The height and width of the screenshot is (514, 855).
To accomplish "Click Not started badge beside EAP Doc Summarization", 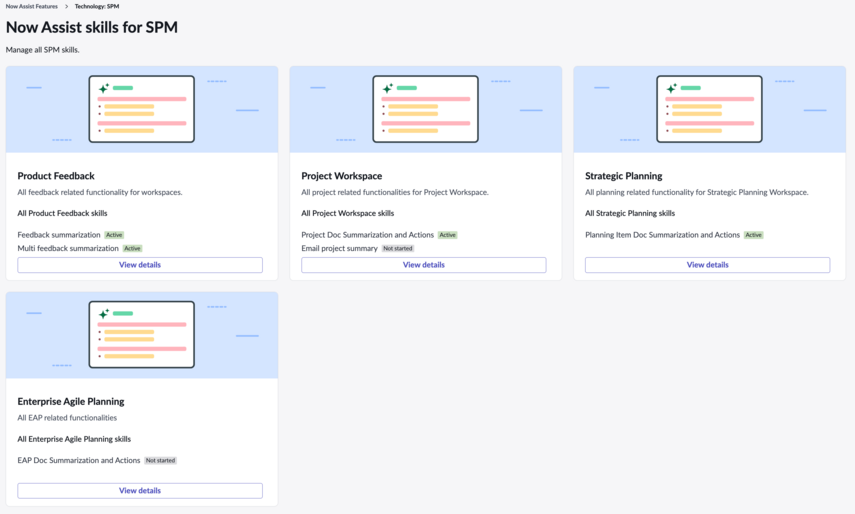I will (160, 461).
